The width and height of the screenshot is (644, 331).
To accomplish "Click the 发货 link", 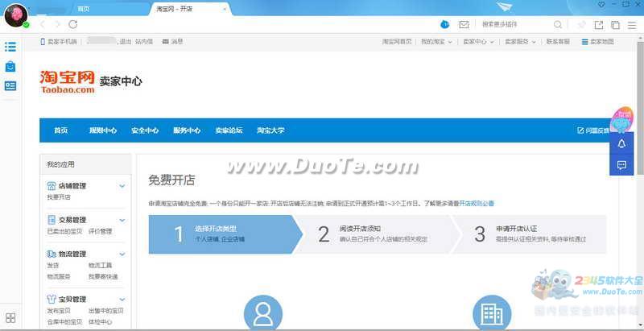I will click(x=53, y=265).
